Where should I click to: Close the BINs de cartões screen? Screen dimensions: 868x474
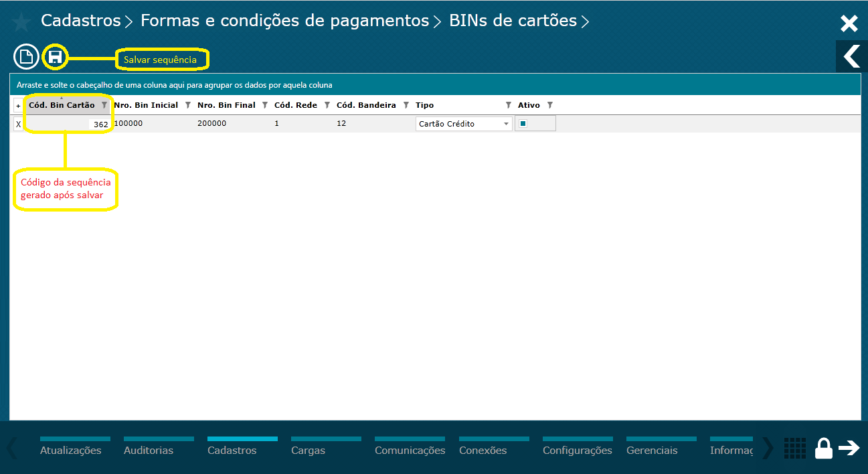click(x=849, y=24)
